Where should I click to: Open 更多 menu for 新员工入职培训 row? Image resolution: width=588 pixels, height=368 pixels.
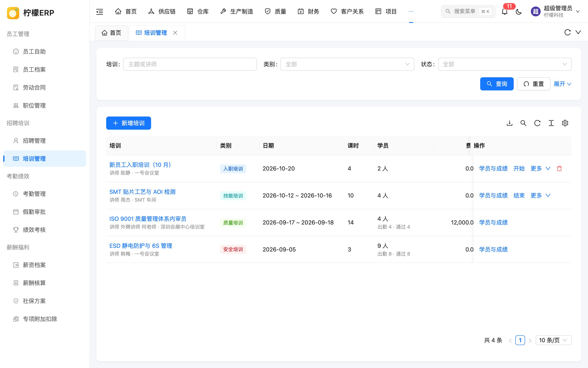tap(540, 168)
